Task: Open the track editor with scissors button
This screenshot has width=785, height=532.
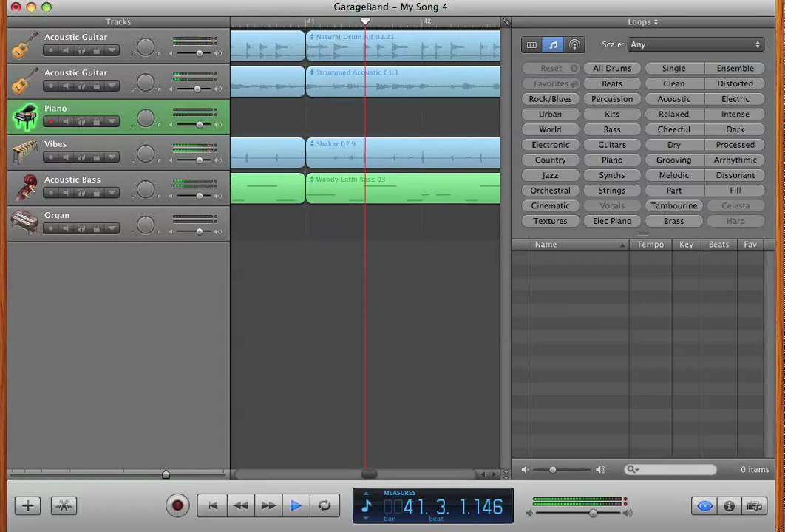Action: (x=64, y=505)
